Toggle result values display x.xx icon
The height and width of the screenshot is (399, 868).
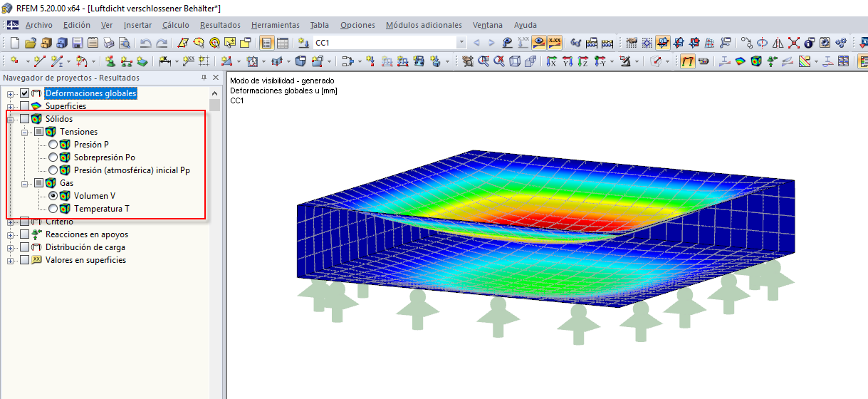pos(555,43)
